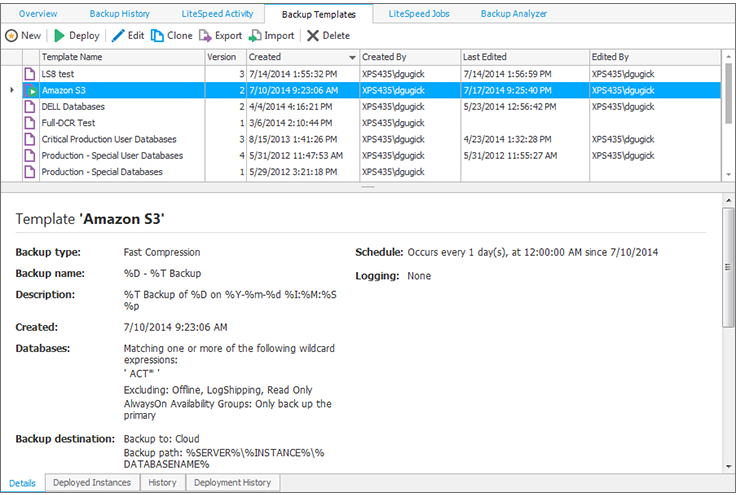Click the deployed template icon beside Amazon S3

click(x=30, y=90)
